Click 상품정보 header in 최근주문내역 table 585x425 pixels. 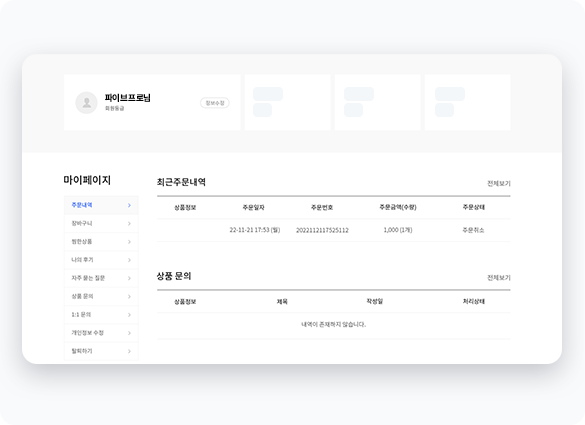tap(185, 207)
